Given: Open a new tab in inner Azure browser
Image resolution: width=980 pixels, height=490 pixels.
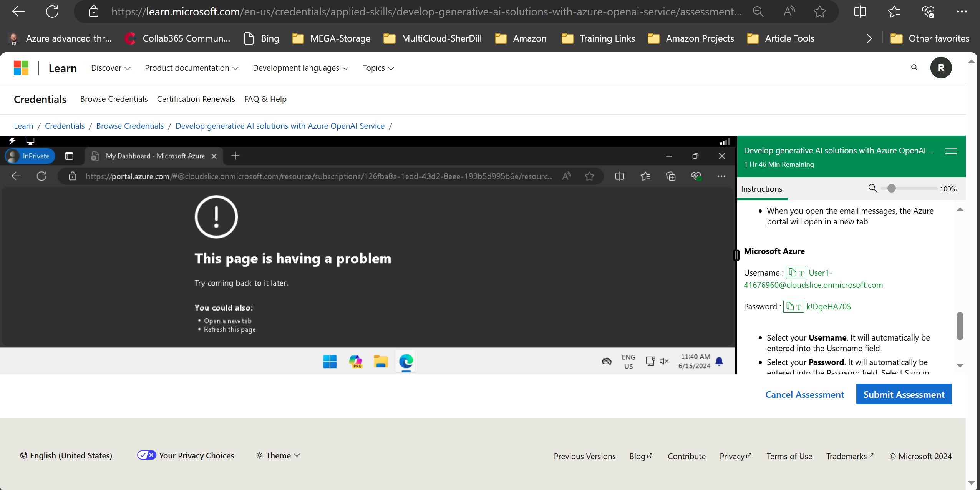Looking at the screenshot, I should click(x=235, y=156).
